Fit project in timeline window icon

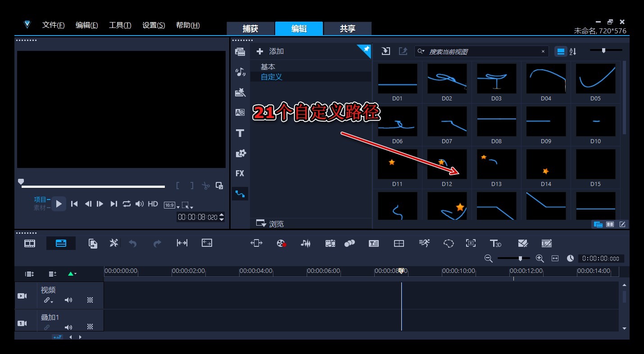(x=555, y=259)
